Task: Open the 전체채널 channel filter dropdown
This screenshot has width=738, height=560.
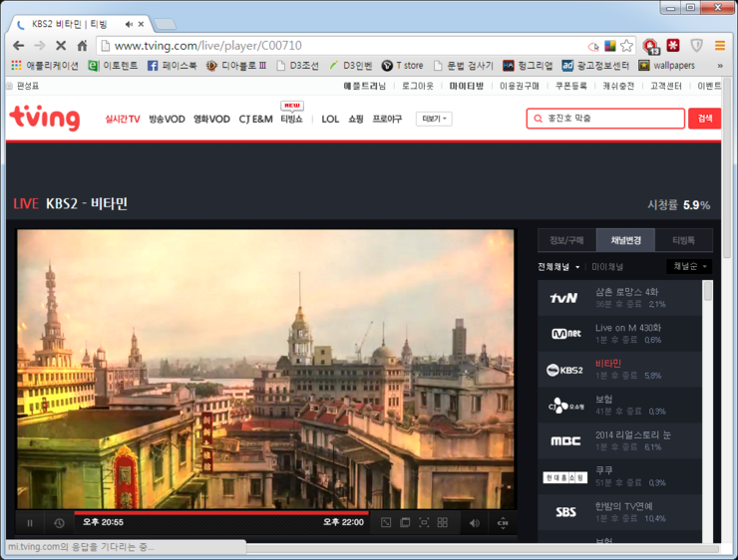Action: (x=558, y=267)
